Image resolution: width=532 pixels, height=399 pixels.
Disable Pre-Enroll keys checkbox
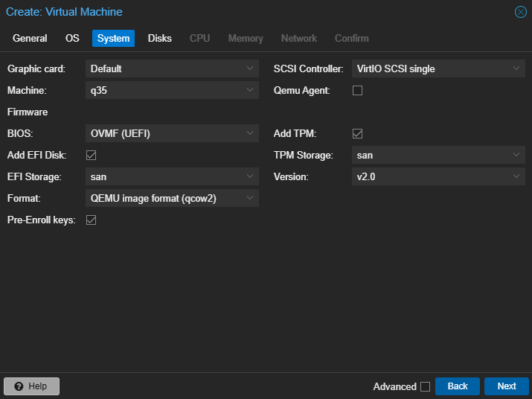tap(91, 220)
